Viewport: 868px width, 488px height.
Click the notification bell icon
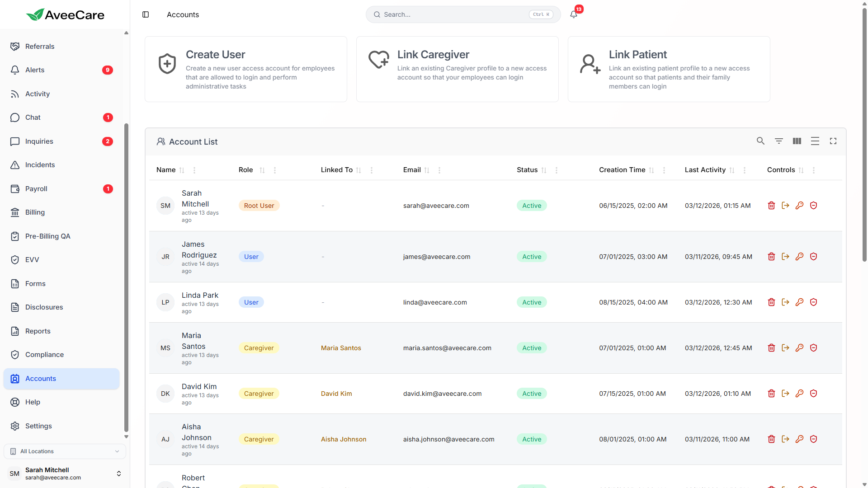coord(574,14)
